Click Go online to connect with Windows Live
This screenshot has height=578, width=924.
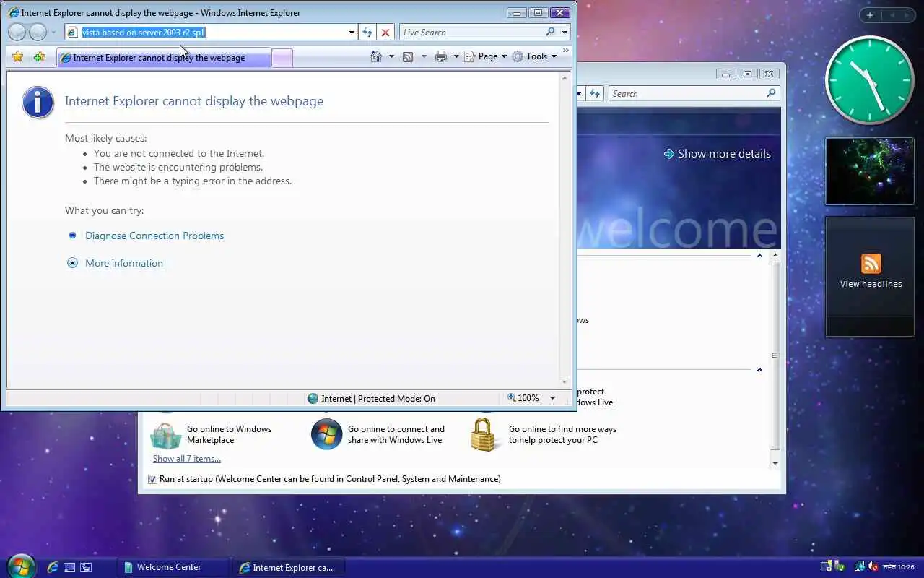click(396, 434)
